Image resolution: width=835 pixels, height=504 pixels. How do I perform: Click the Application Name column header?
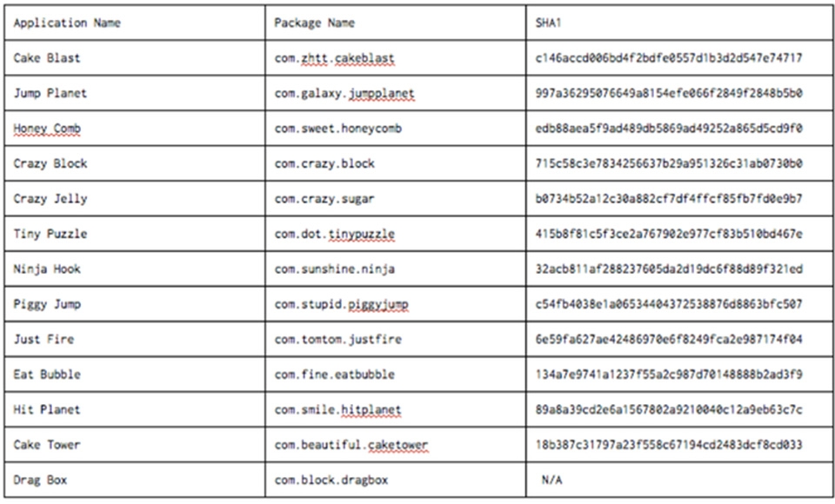135,23
